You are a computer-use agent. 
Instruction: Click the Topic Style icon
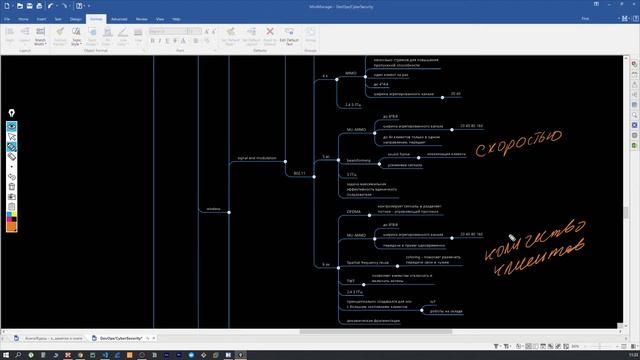pos(76,32)
